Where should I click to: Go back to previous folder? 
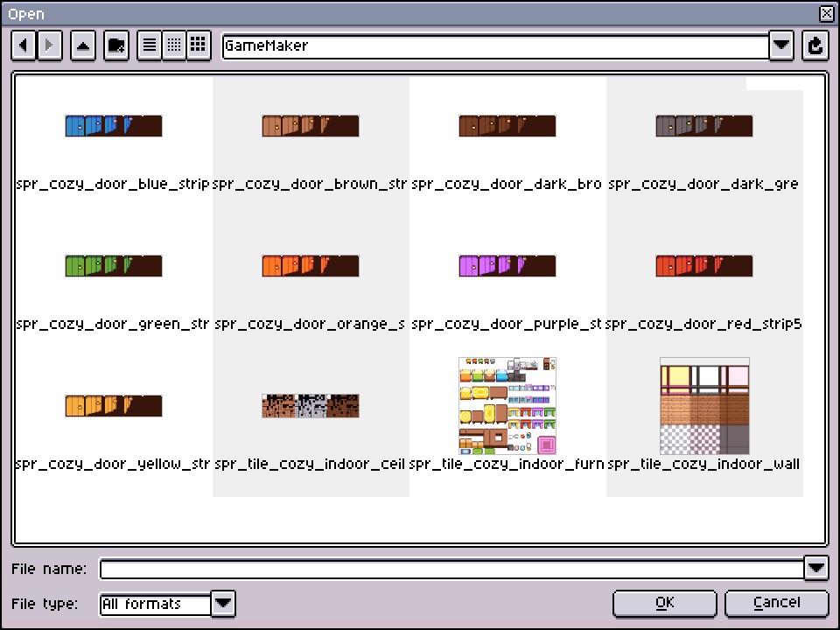pyautogui.click(x=23, y=45)
